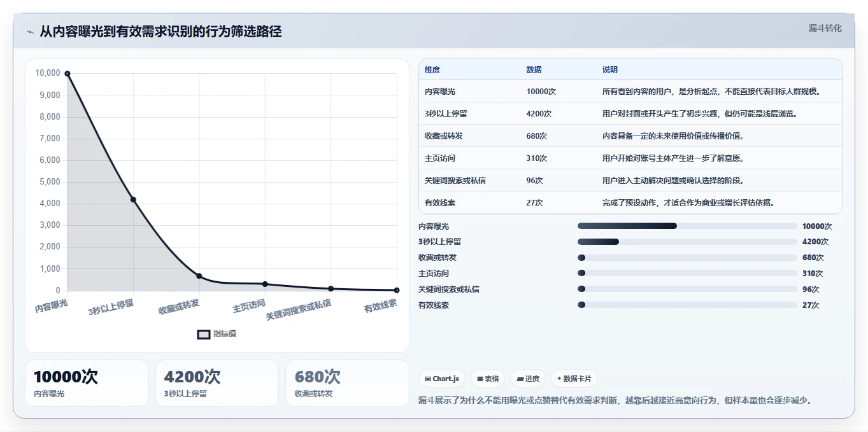
Task: Click the description starting 用户对封面或开头
Action: click(x=700, y=114)
